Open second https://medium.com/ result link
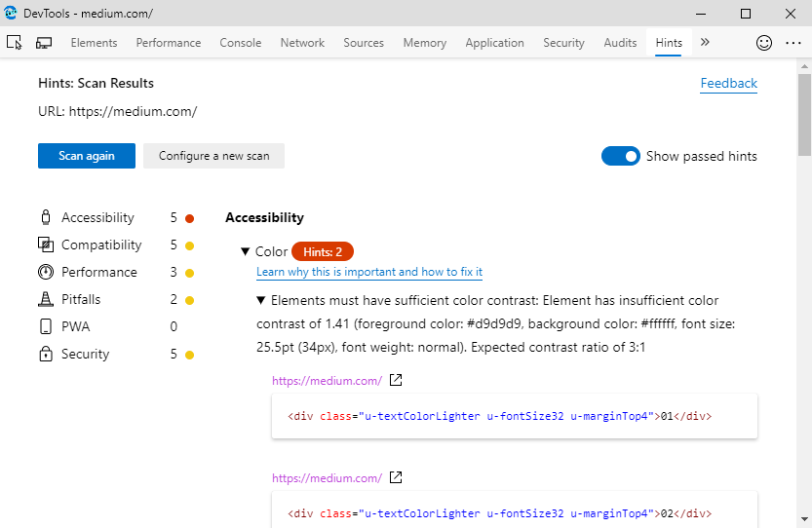This screenshot has height=528, width=812. click(327, 477)
